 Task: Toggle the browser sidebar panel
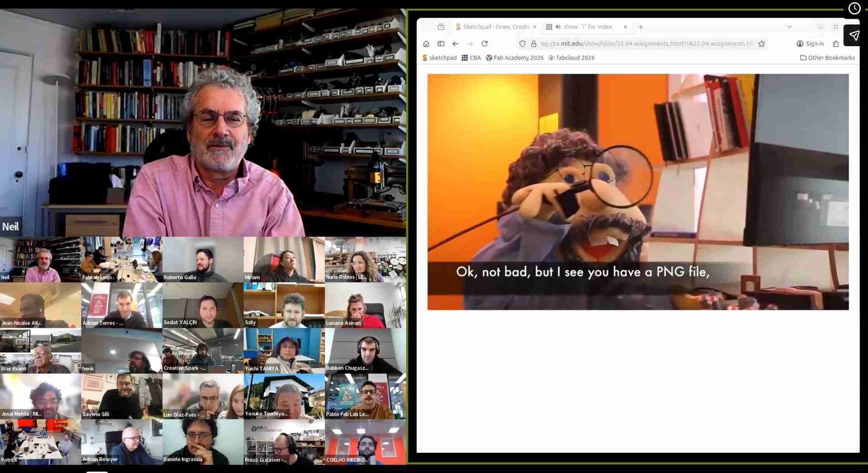pos(441,44)
